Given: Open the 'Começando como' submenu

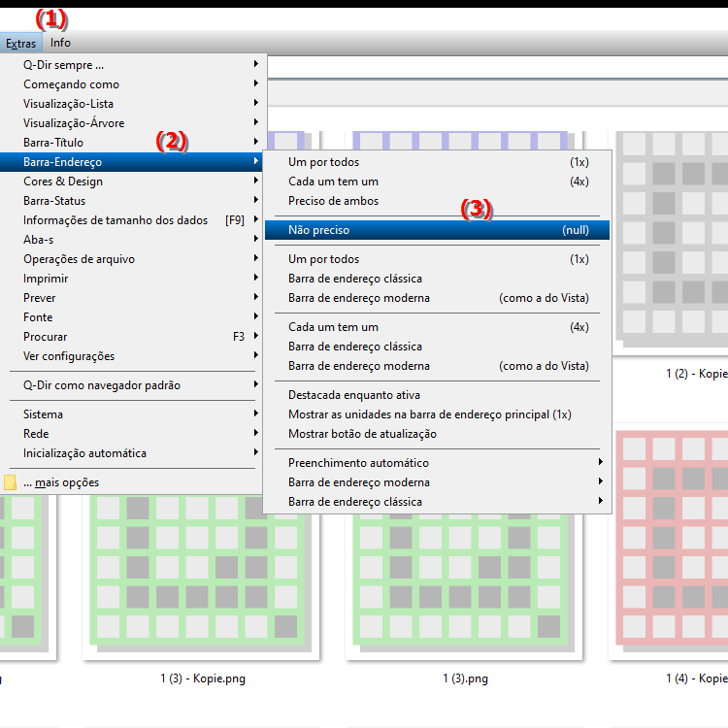Looking at the screenshot, I should [x=133, y=84].
